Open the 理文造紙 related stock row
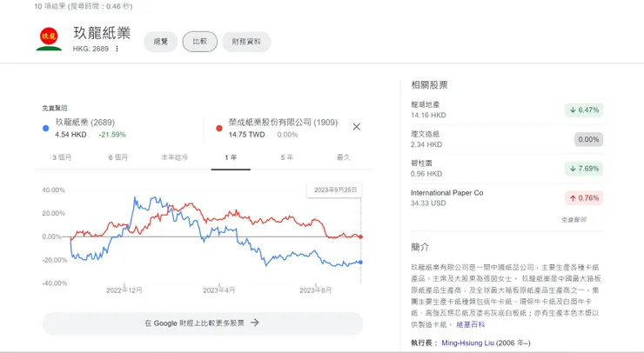Screen dimensions: 644x353 tap(506, 139)
